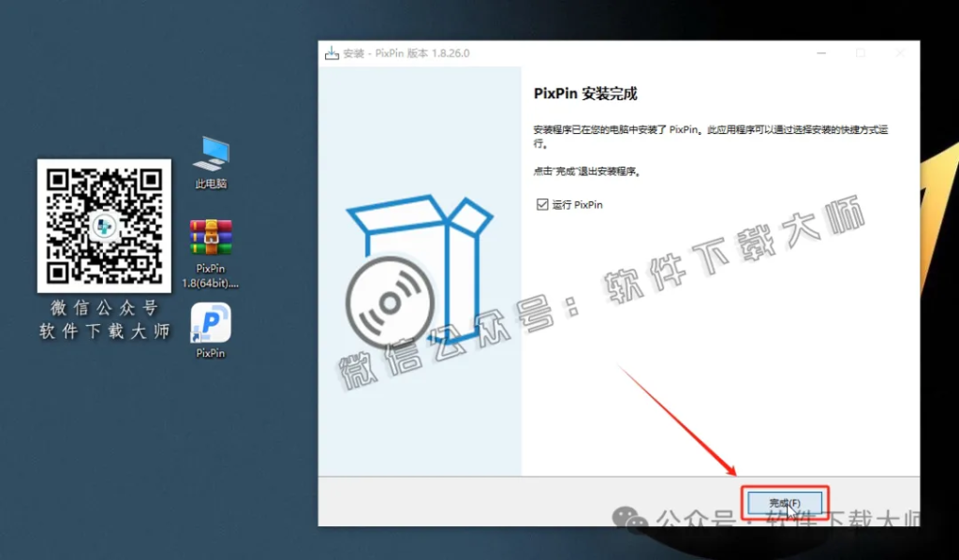Click the setup icon in the installer title bar
The image size is (959, 560).
tap(332, 53)
